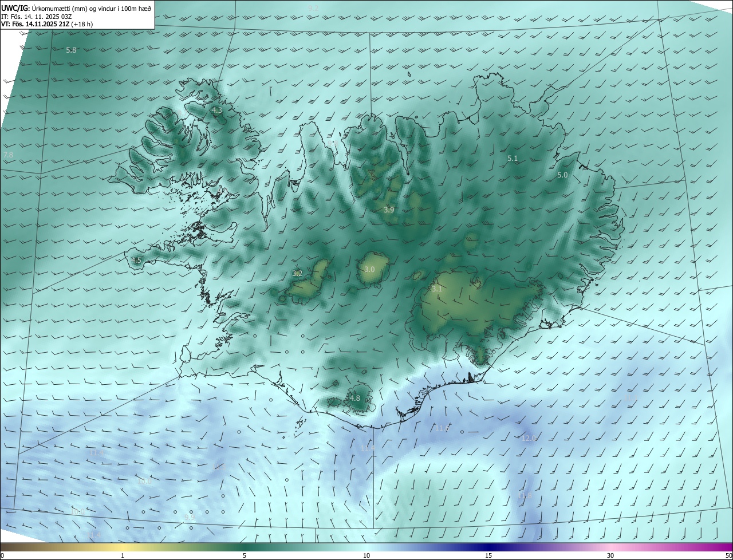Click the 4.8 label on Mýrdalsjökull
The image size is (733, 560).
tap(354, 398)
